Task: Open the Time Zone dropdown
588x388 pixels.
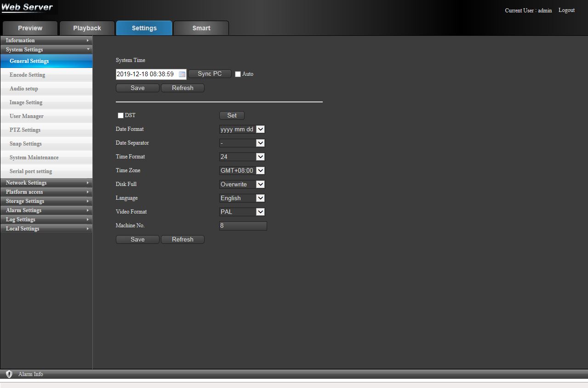Action: tap(242, 171)
